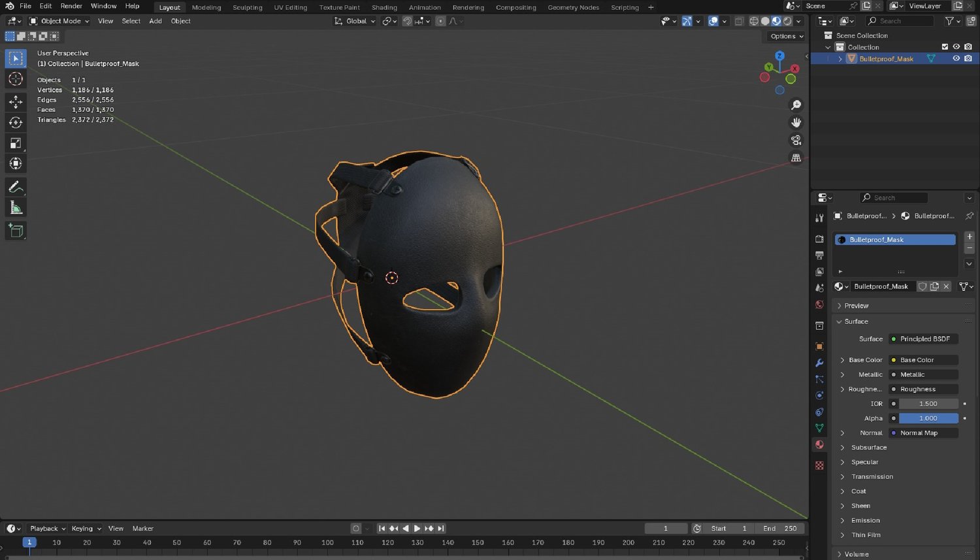Activate the Move tool
The height and width of the screenshot is (560, 980).
[x=16, y=101]
